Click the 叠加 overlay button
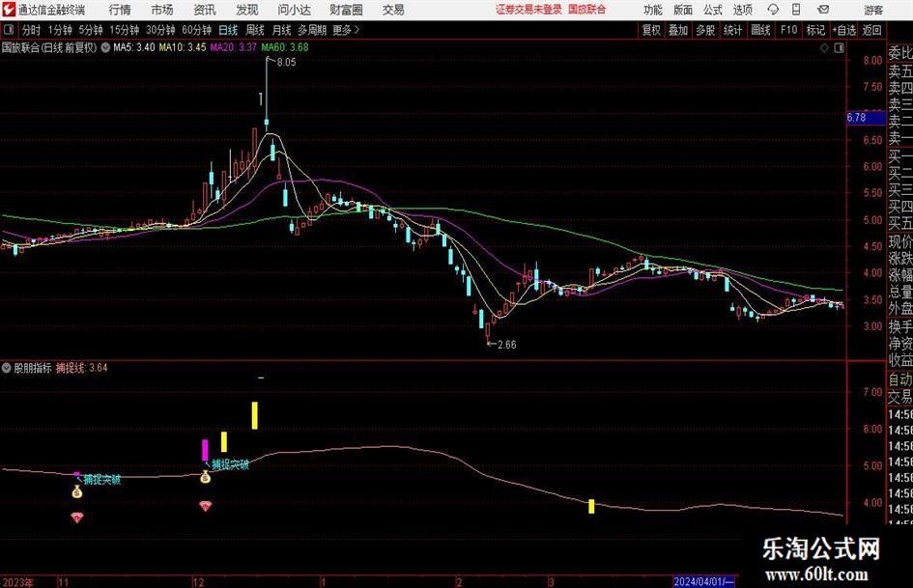The image size is (913, 588). point(678,30)
